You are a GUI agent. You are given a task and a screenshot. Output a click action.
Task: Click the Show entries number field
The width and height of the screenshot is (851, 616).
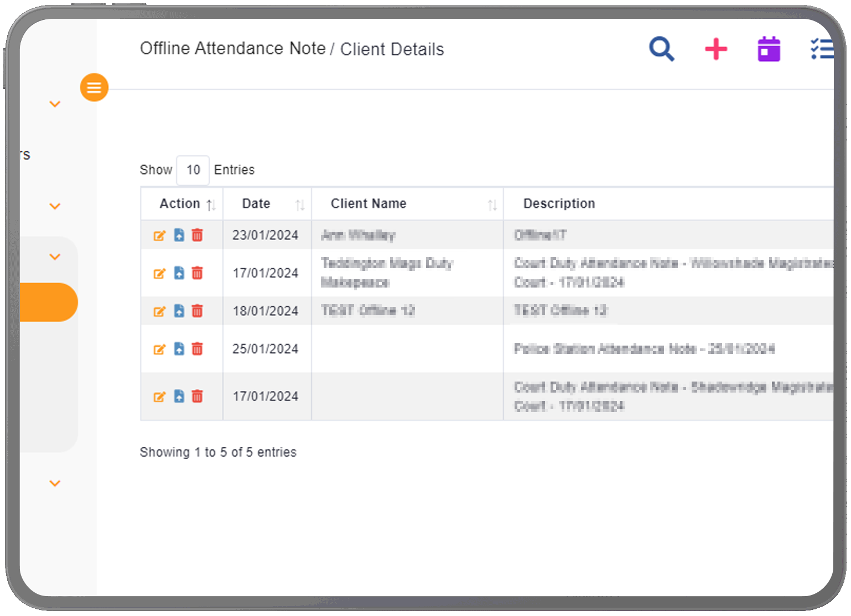coord(193,170)
